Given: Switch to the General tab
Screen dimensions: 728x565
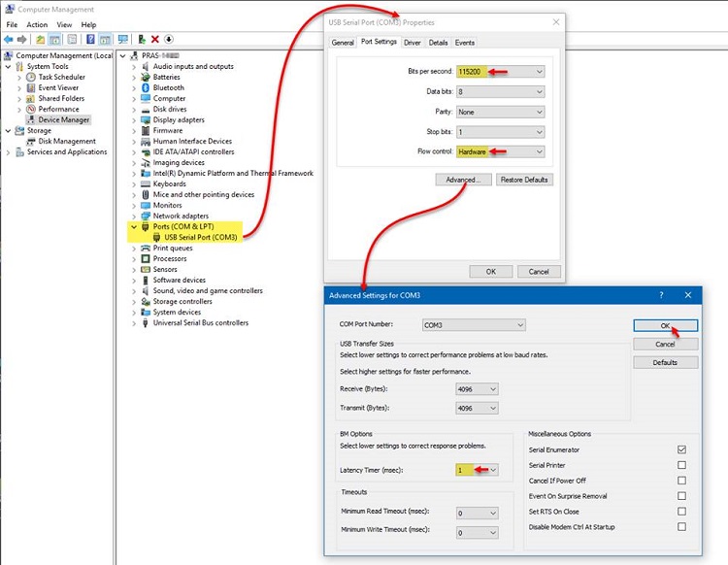Looking at the screenshot, I should tap(343, 43).
